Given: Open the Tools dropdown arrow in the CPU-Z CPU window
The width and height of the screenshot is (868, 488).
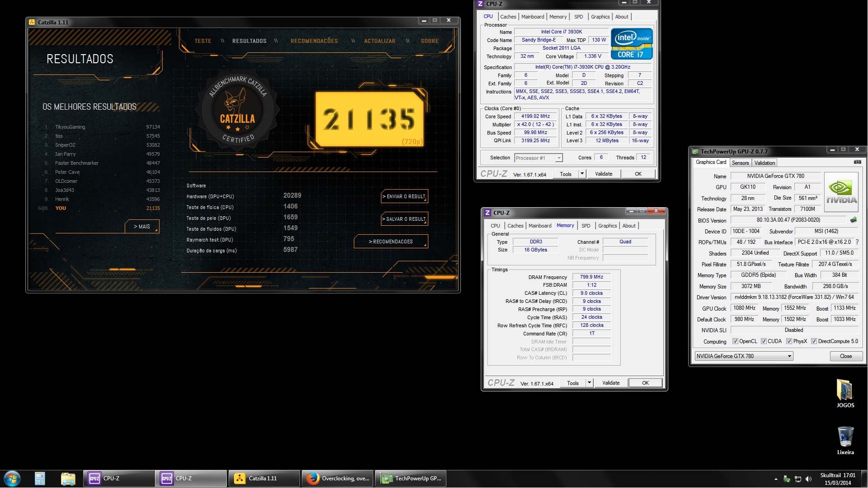Looking at the screenshot, I should coord(582,174).
